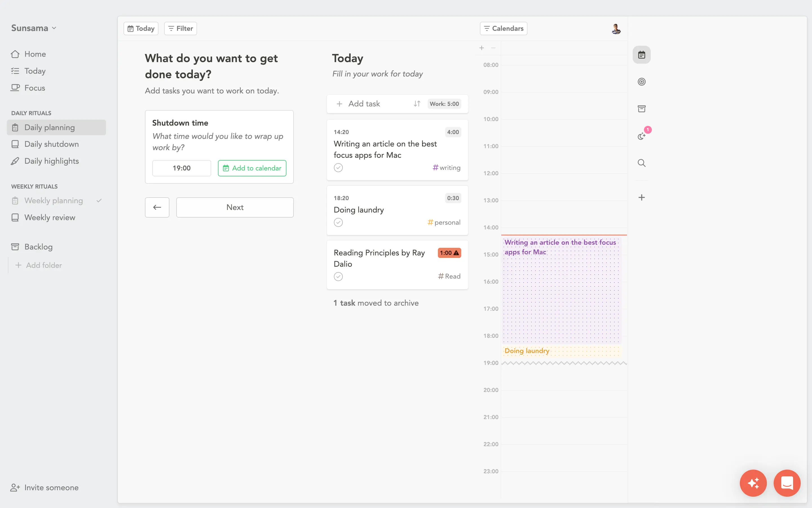
Task: Edit the 19:00 shutdown time field
Action: (x=182, y=168)
